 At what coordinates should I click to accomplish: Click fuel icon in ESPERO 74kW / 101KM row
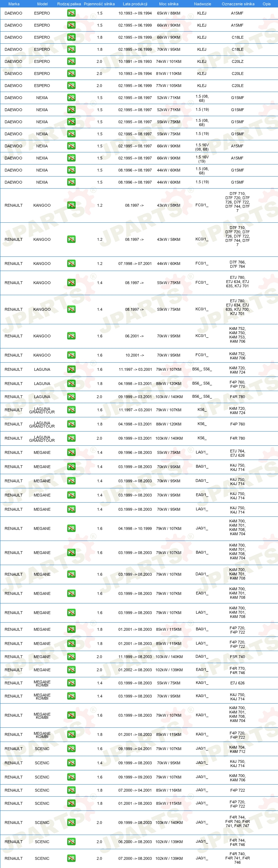click(71, 61)
